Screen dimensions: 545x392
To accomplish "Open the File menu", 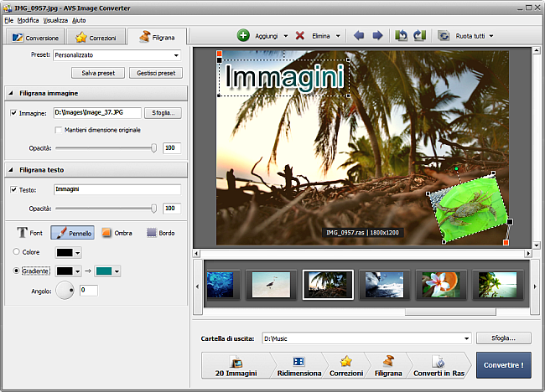I will (8, 20).
